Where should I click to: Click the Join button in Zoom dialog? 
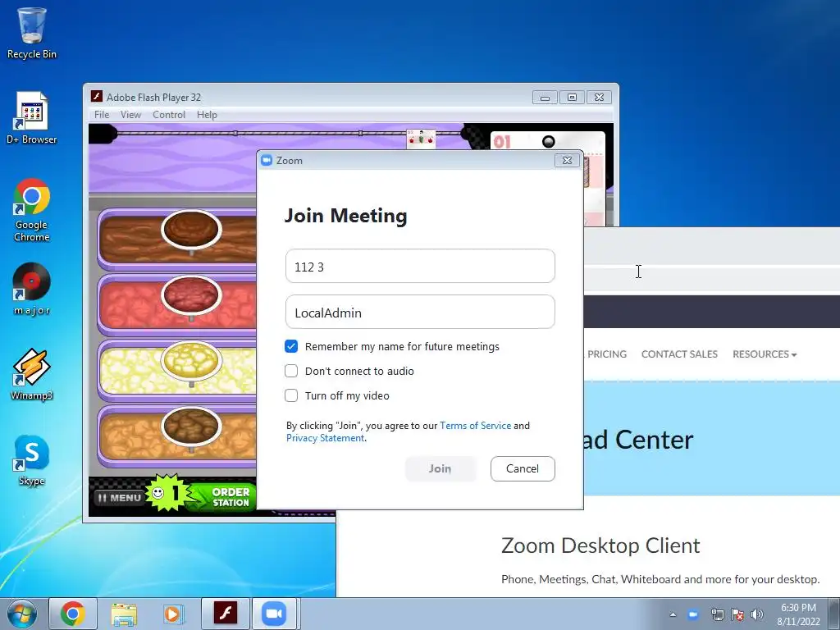pyautogui.click(x=441, y=468)
